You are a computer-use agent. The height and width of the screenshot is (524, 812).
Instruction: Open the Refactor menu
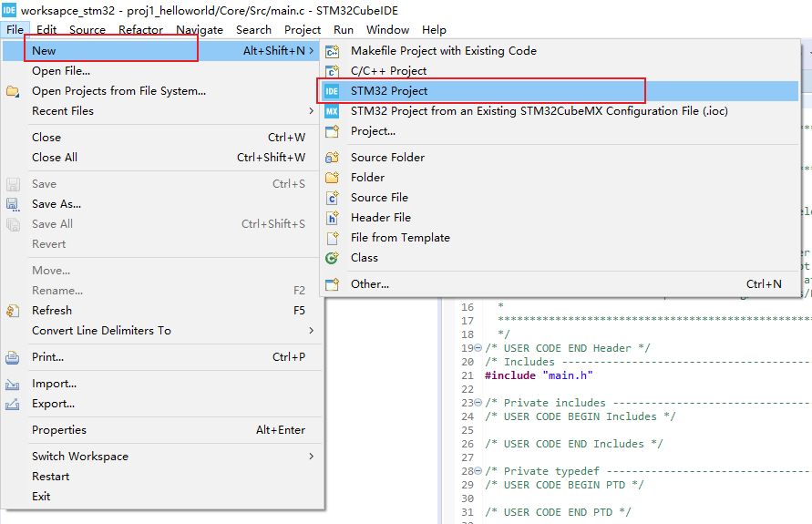coord(141,30)
